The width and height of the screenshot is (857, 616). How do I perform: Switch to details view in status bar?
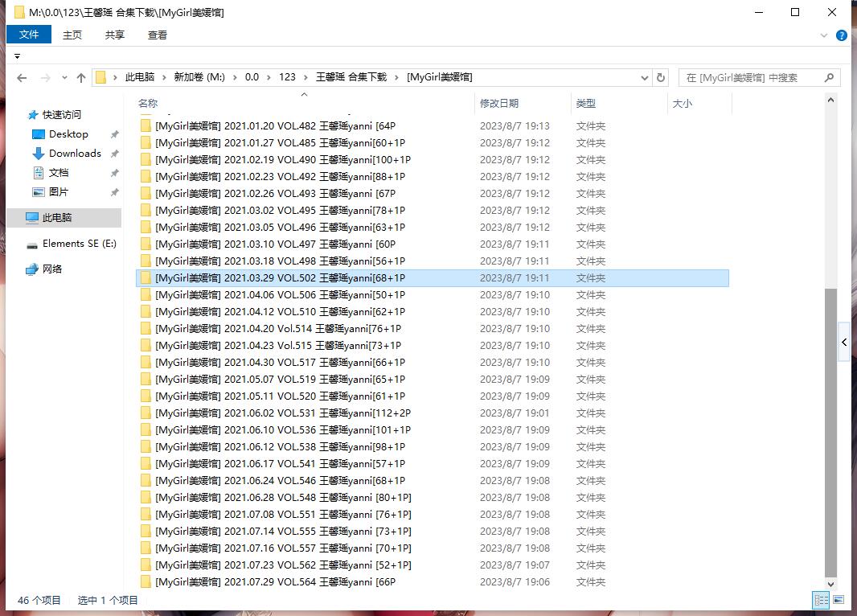(821, 600)
